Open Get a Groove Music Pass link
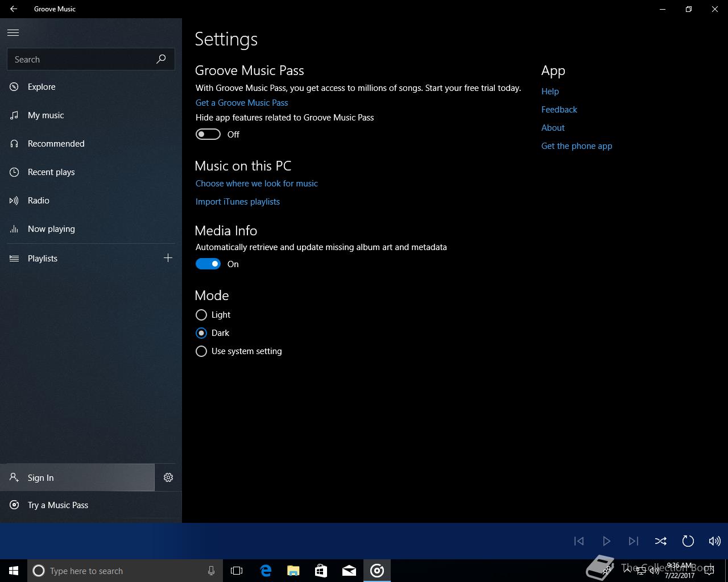The height and width of the screenshot is (582, 728). [242, 103]
